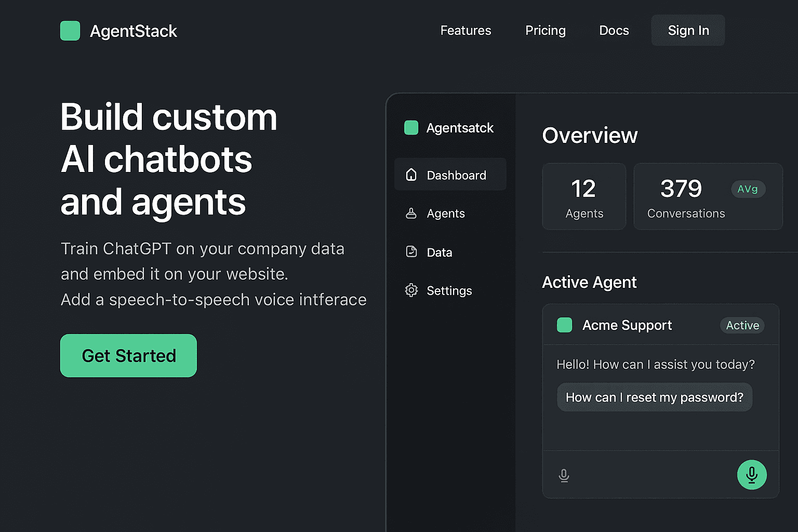Click the password reset suggestion bubble
The height and width of the screenshot is (532, 798).
pos(655,397)
